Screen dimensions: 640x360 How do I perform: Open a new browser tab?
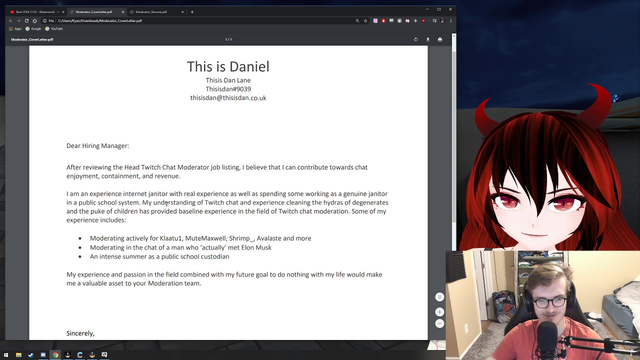point(192,12)
